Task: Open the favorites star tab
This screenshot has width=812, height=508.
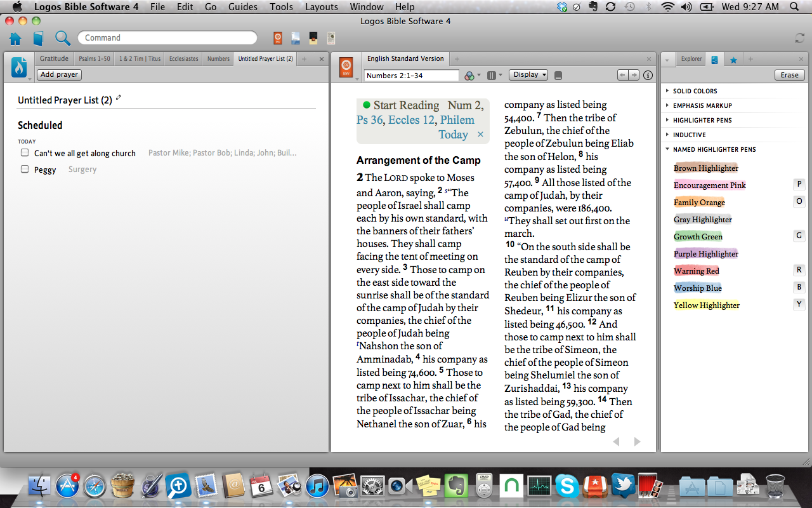Action: [733, 60]
